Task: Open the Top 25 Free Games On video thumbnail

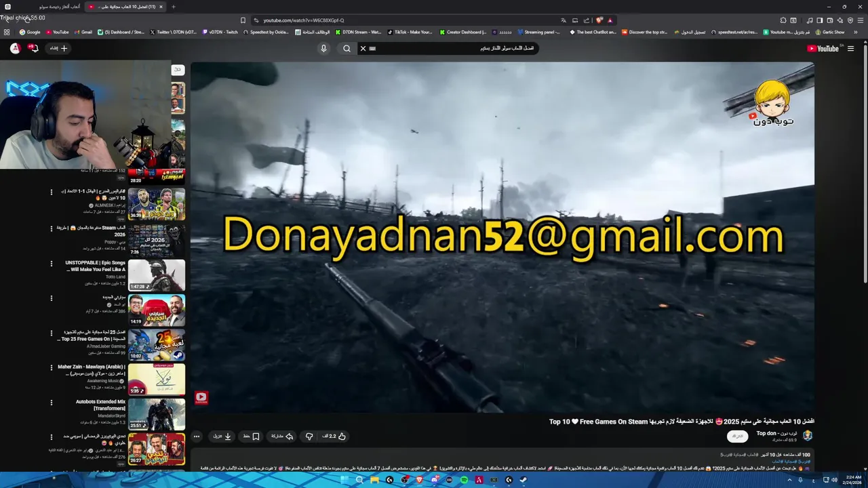Action: [157, 344]
